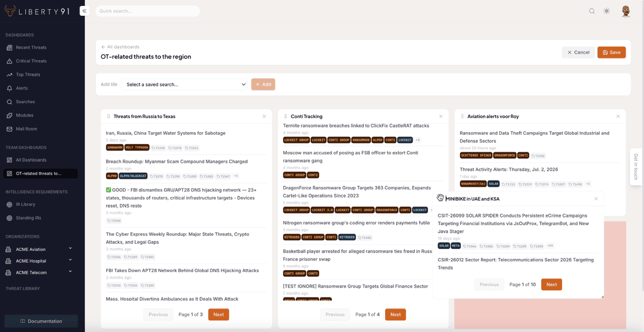
Task: Open 'Breach Roundup: Myanmar Scam Compound' article
Action: coord(177,162)
